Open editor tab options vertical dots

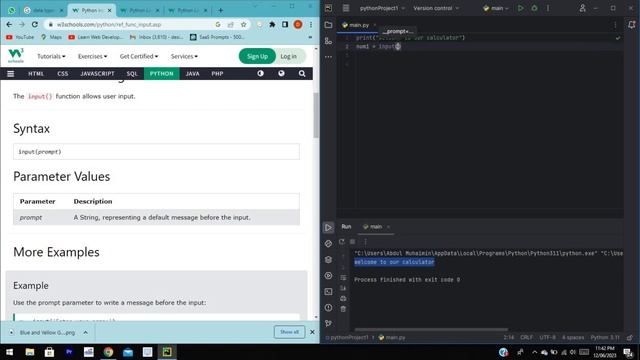point(615,25)
